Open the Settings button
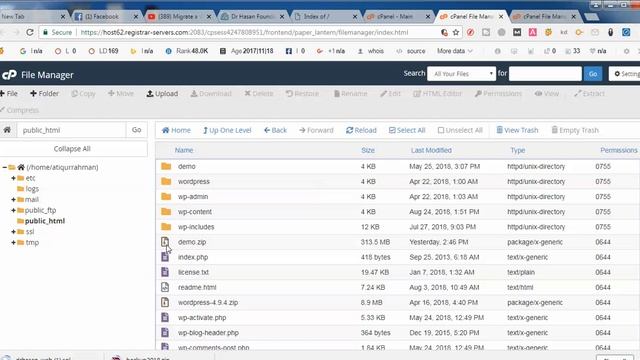640x360 pixels. pyautogui.click(x=625, y=74)
